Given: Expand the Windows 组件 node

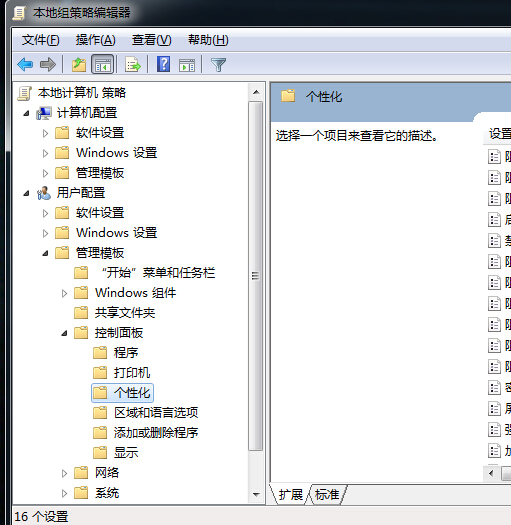Looking at the screenshot, I should coord(64,294).
